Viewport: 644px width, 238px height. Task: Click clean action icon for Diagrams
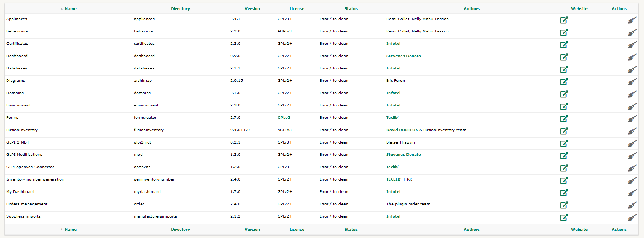pos(632,82)
